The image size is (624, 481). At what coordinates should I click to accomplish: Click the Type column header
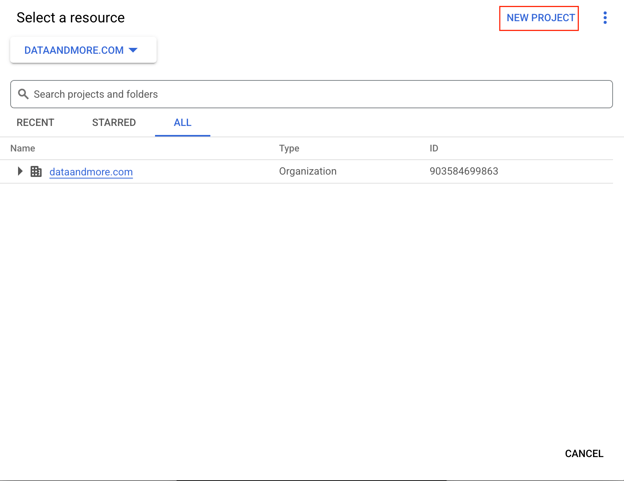click(x=289, y=148)
